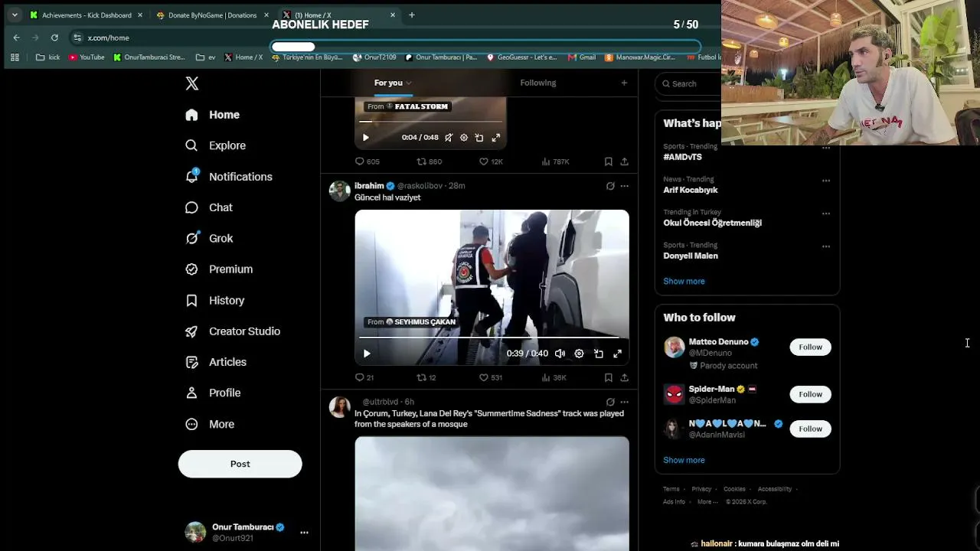Screen dimensions: 980x551
Task: Go back in the browser
Action: tap(17, 37)
